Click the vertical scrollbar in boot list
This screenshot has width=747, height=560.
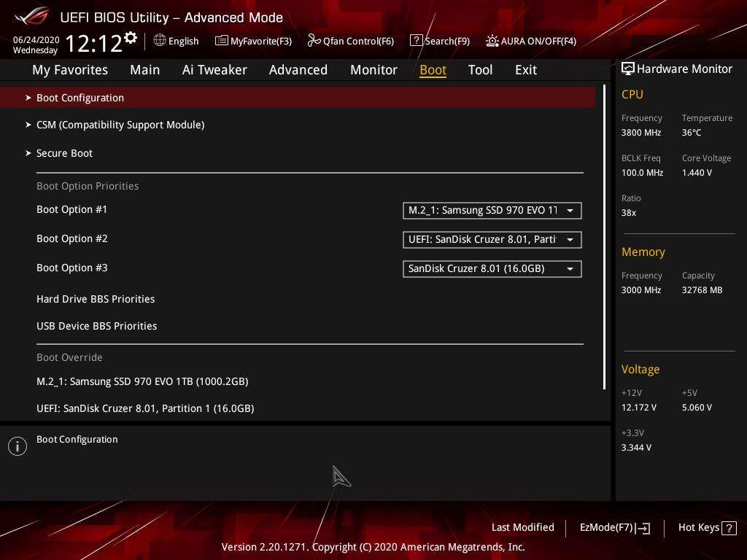[x=604, y=237]
